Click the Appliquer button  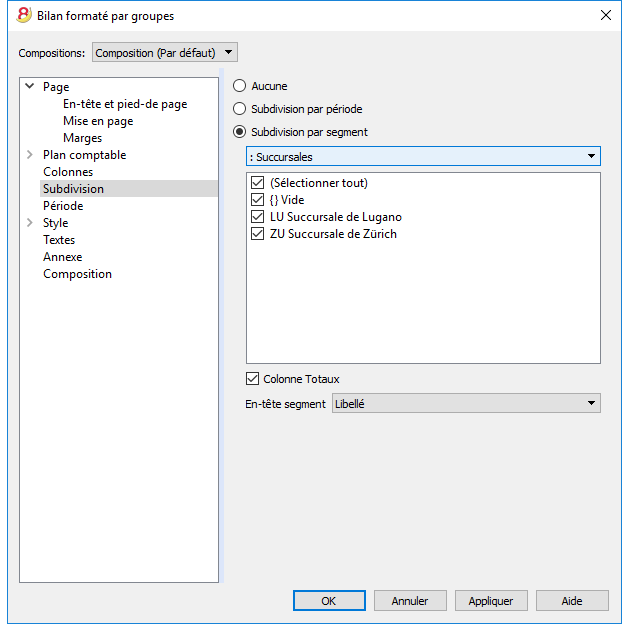coord(491,600)
